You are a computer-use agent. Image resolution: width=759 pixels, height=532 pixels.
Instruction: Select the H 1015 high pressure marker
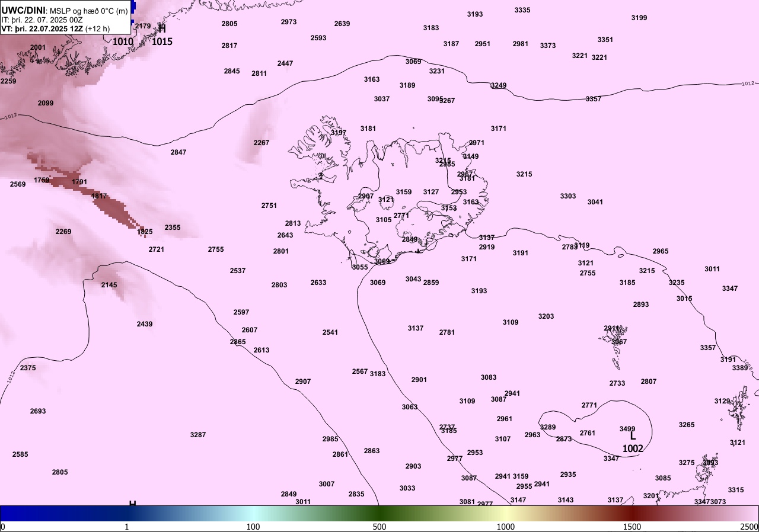click(x=162, y=35)
